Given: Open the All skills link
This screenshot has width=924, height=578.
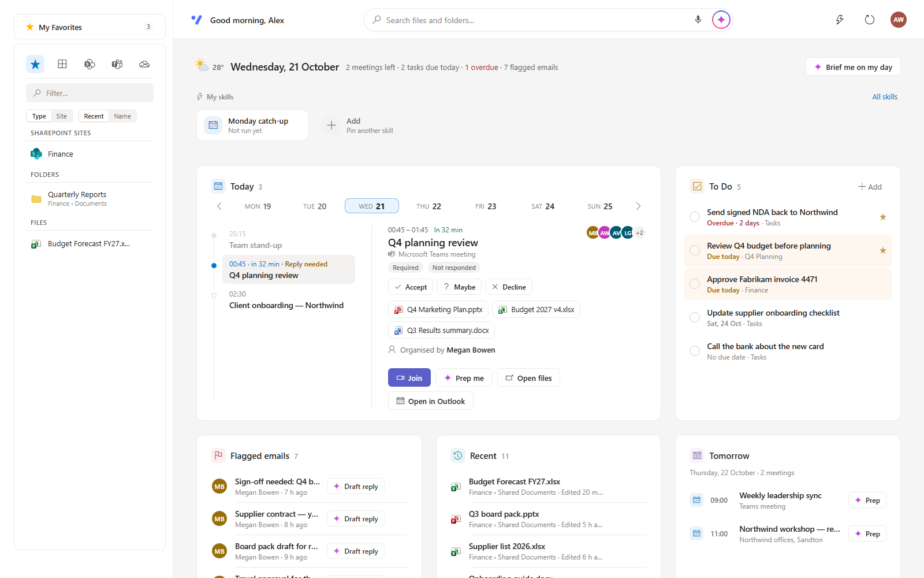Looking at the screenshot, I should point(885,97).
